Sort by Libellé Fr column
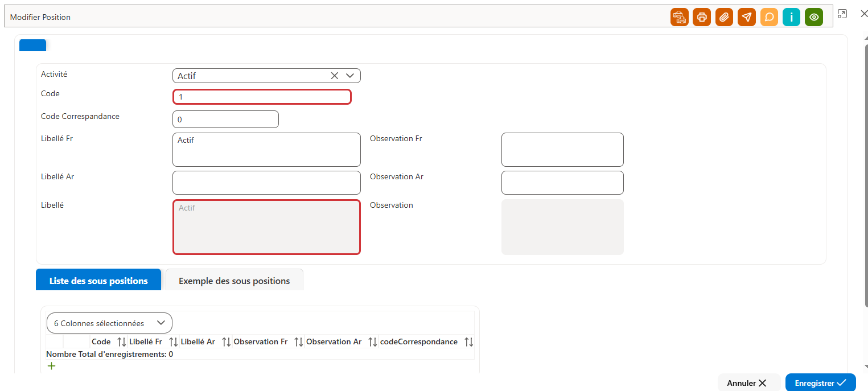Image resolution: width=868 pixels, height=391 pixels. pos(174,342)
